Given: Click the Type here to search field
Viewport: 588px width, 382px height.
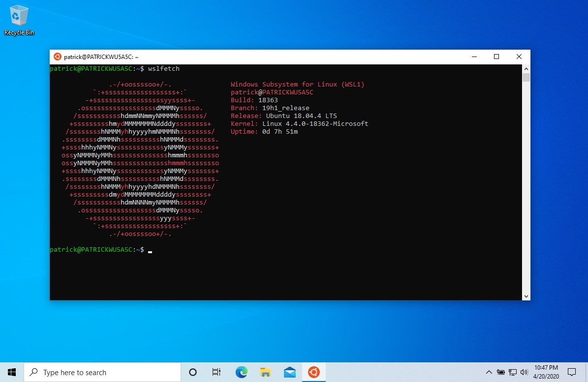Looking at the screenshot, I should point(98,372).
